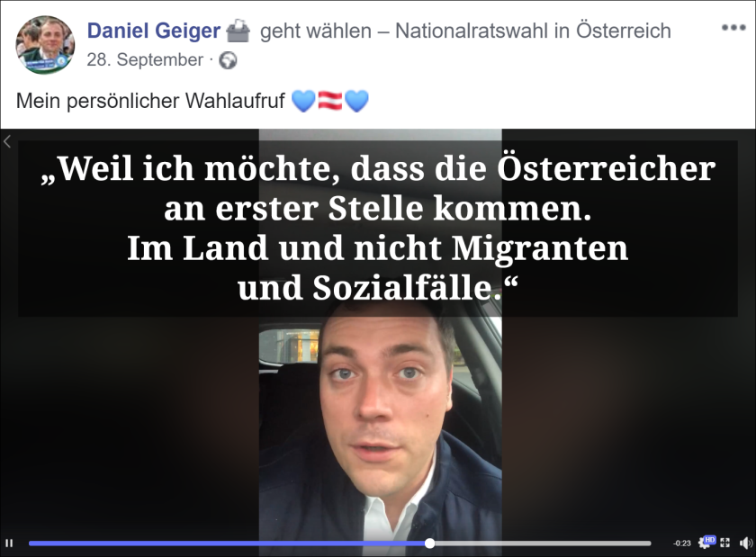
Task: Click the first blue heart emoji
Action: click(304, 101)
